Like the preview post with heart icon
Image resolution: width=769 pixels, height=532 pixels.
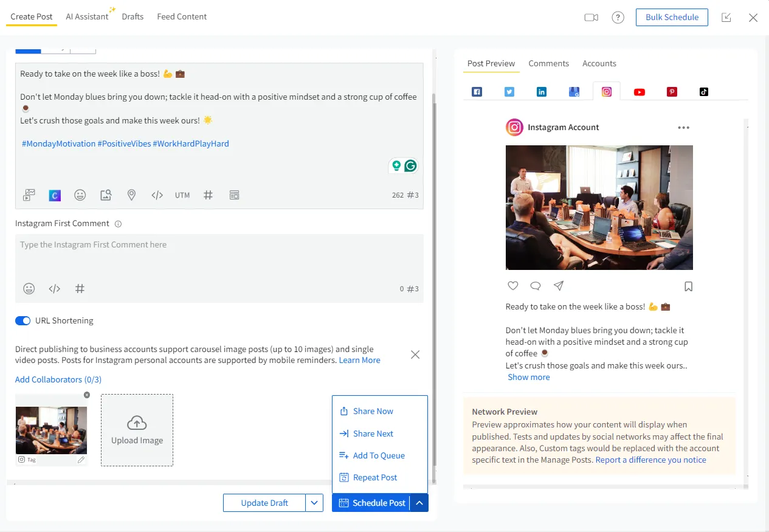pos(512,286)
